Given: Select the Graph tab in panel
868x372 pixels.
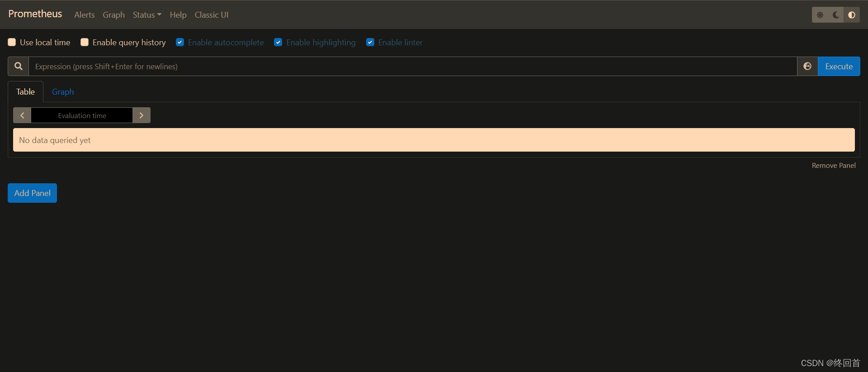Looking at the screenshot, I should click(63, 92).
